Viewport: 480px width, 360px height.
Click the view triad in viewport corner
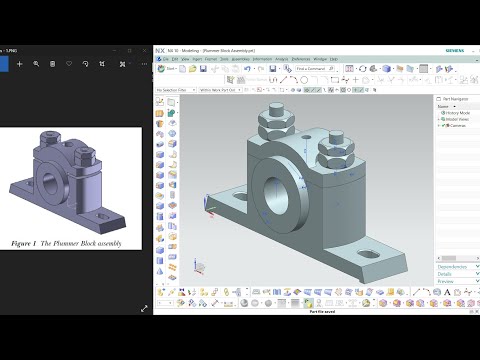(199, 266)
